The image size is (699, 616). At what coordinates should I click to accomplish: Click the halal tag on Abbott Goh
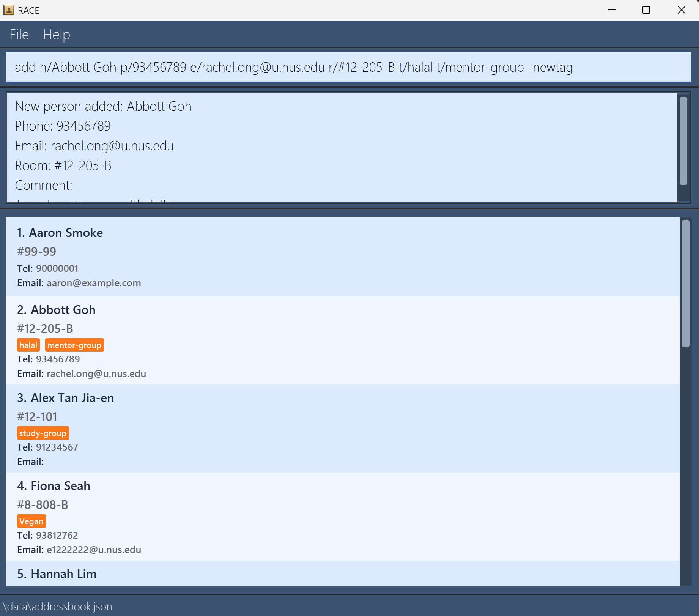(x=28, y=345)
